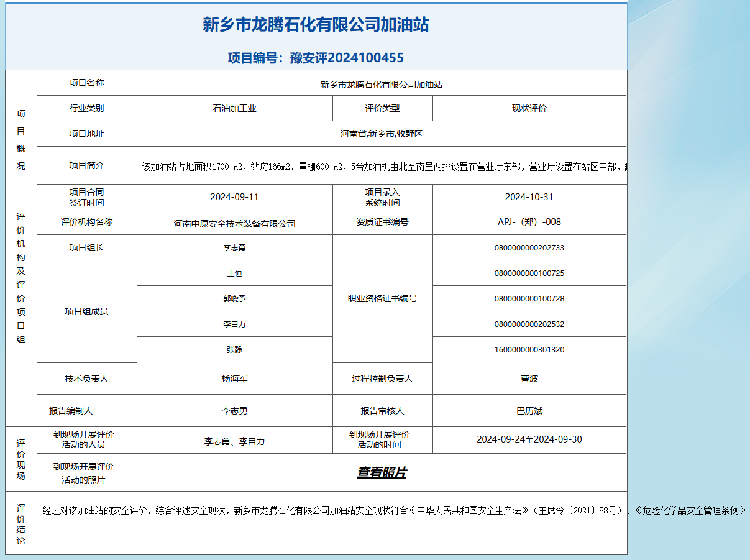
Task: Select certificate number 0800000000202733
Action: (529, 247)
